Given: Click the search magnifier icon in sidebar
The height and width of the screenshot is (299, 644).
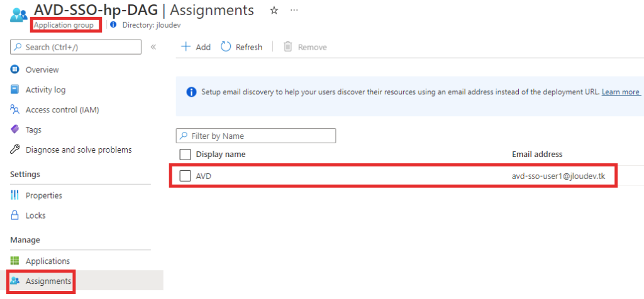Looking at the screenshot, I should 18,47.
